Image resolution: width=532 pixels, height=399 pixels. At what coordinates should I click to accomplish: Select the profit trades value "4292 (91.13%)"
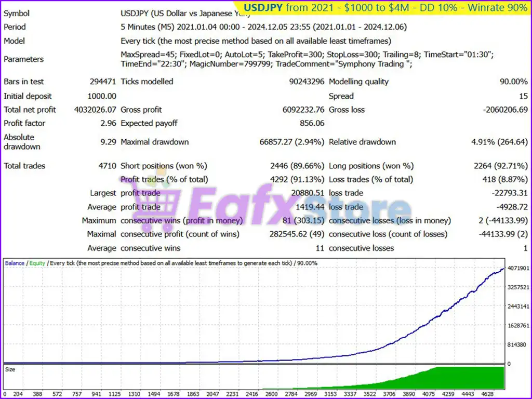pos(297,180)
